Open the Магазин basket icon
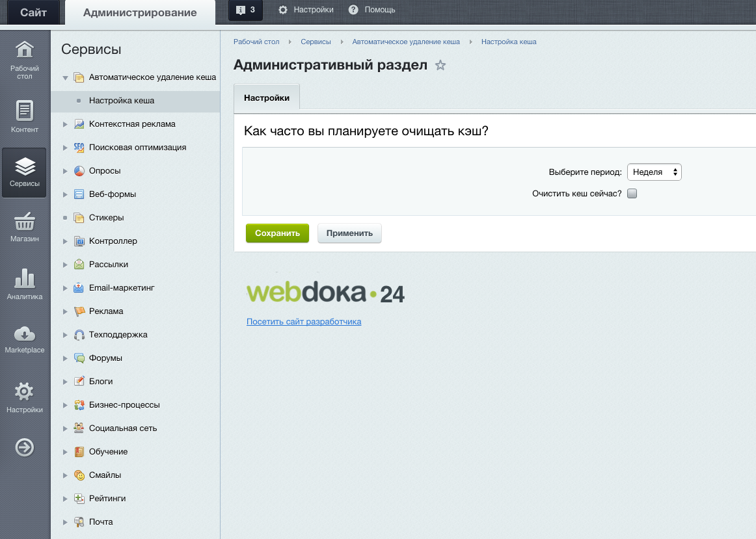Image resolution: width=756 pixels, height=539 pixels. (x=25, y=222)
